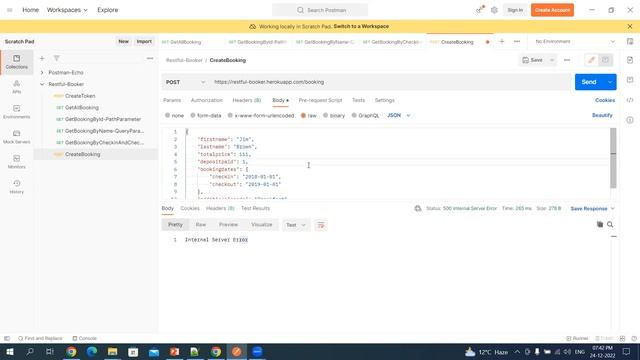
Task: Open the JSON body format dropdown
Action: pos(399,116)
